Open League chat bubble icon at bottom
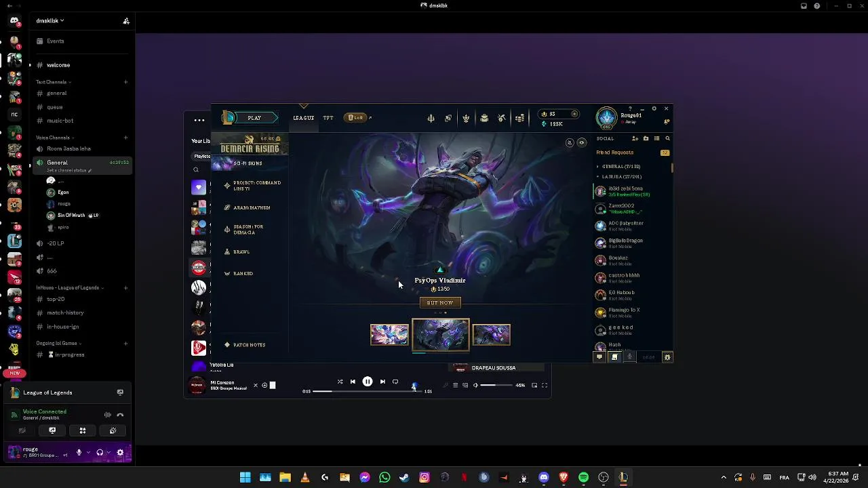 pyautogui.click(x=599, y=357)
